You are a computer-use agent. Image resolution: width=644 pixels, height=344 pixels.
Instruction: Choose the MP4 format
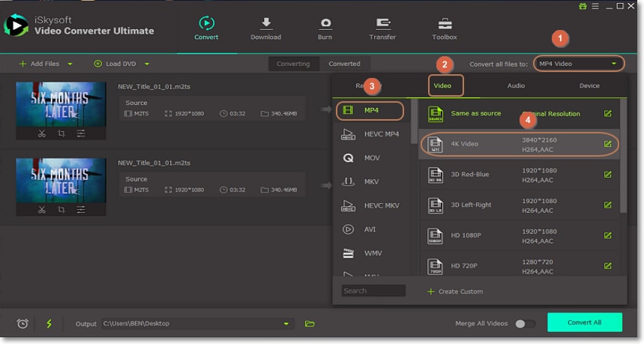coord(370,110)
